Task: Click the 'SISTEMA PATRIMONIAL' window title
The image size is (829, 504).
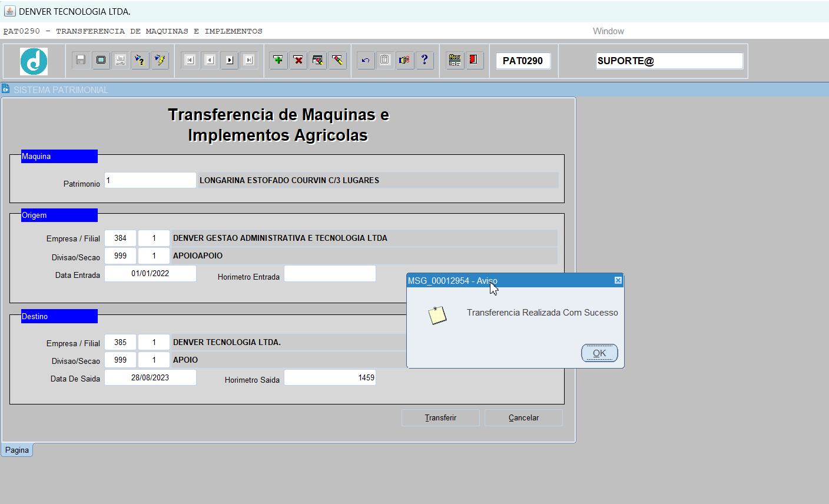Action: coord(61,89)
